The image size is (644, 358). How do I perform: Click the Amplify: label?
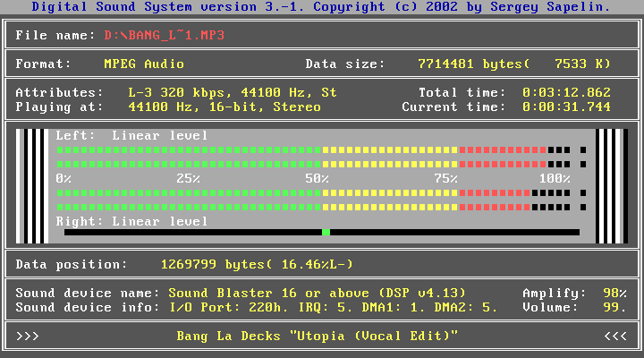pyautogui.click(x=555, y=293)
